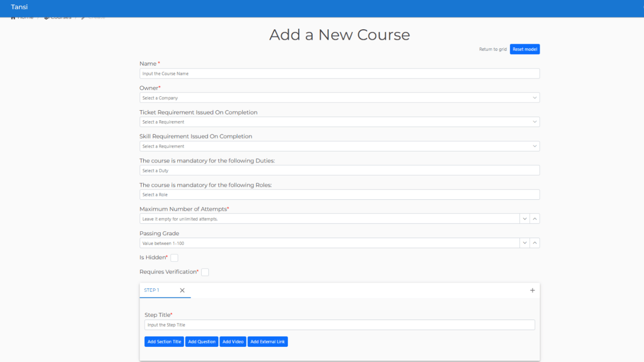Remove STEP 1 using its X icon
This screenshot has height=362, width=644.
click(x=182, y=290)
